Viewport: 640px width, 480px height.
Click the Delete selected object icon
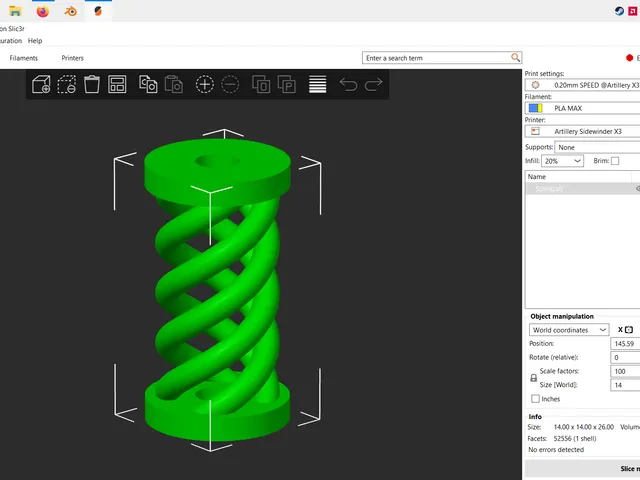point(67,84)
